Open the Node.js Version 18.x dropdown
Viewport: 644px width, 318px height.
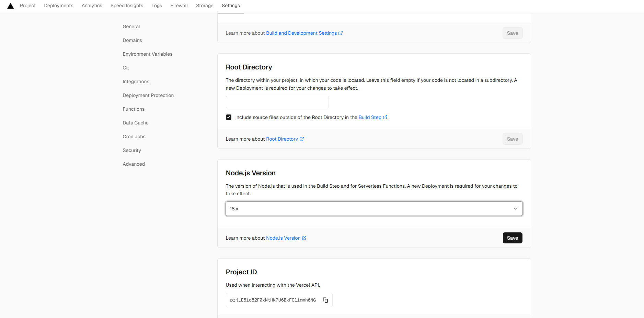[374, 209]
